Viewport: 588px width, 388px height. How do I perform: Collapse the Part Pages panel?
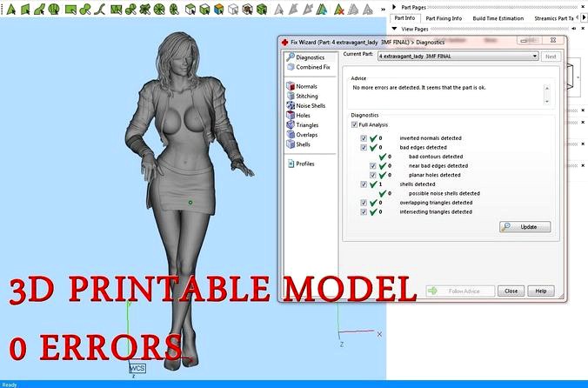click(394, 5)
